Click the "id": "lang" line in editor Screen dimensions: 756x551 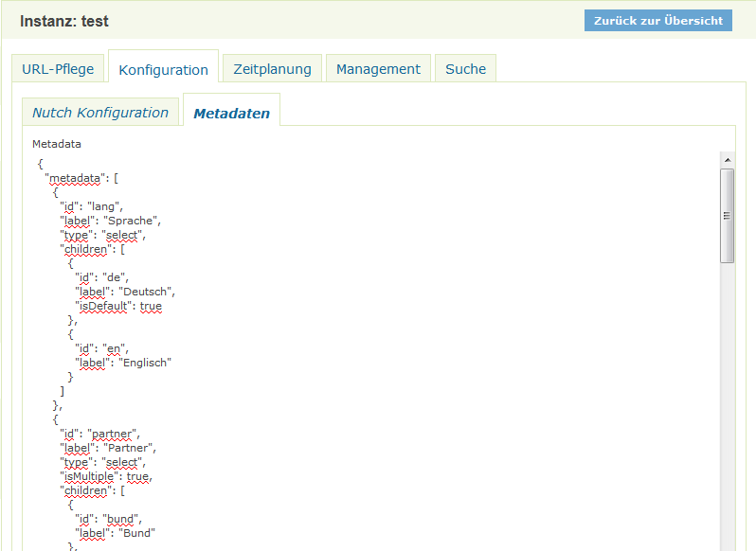click(92, 206)
